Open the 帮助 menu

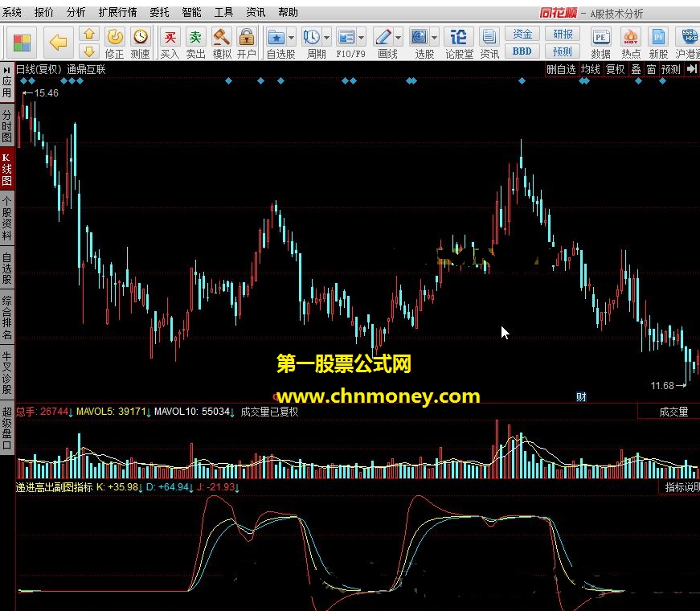(288, 13)
